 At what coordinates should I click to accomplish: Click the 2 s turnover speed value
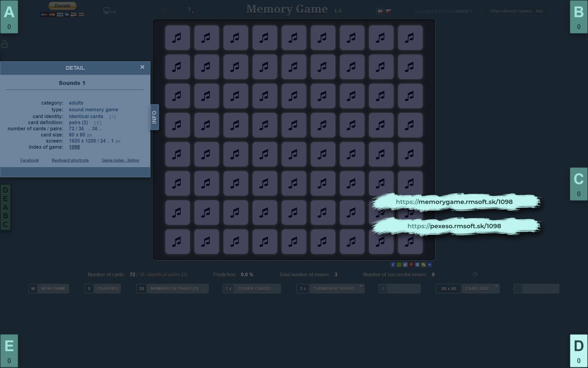(x=303, y=289)
